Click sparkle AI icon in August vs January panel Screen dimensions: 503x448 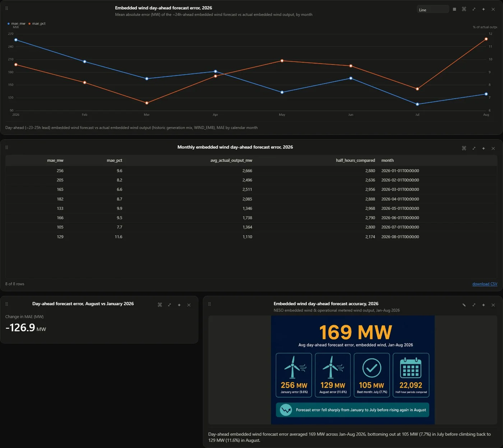pos(179,305)
